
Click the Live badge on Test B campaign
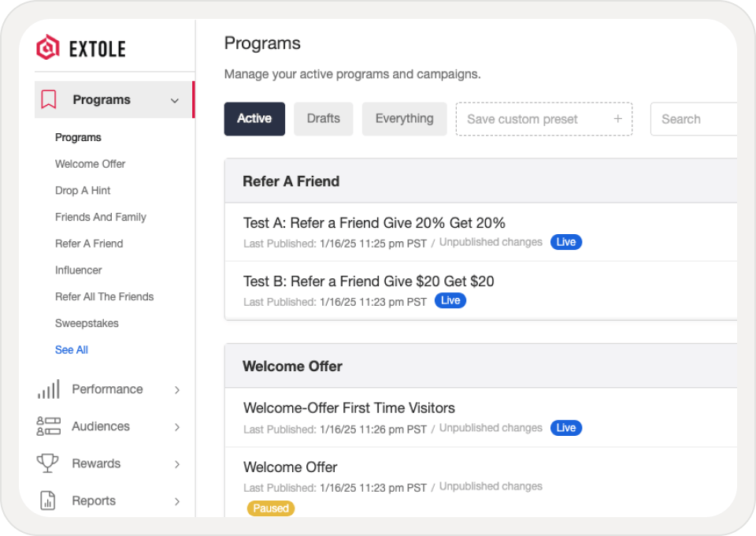coord(450,300)
